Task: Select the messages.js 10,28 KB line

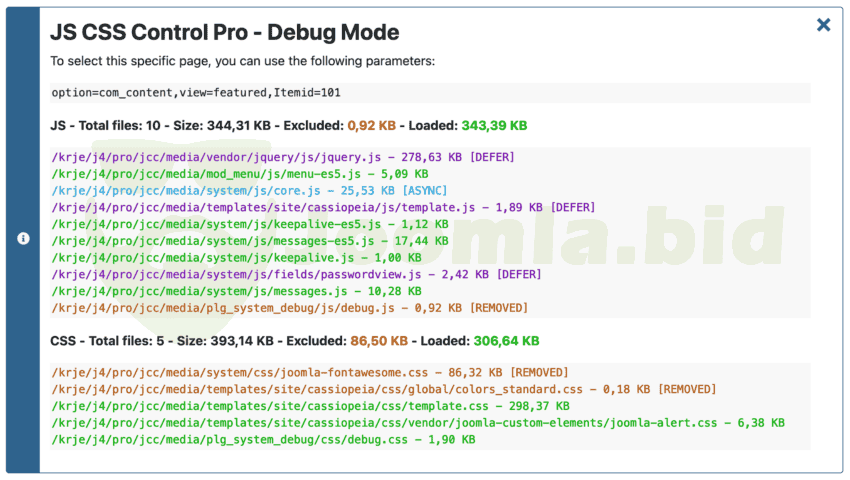Action: coord(242,291)
